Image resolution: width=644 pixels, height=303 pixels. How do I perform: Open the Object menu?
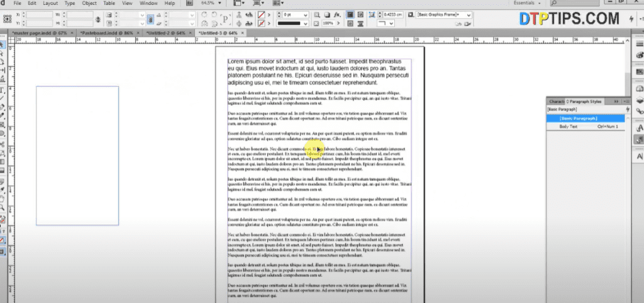89,3
